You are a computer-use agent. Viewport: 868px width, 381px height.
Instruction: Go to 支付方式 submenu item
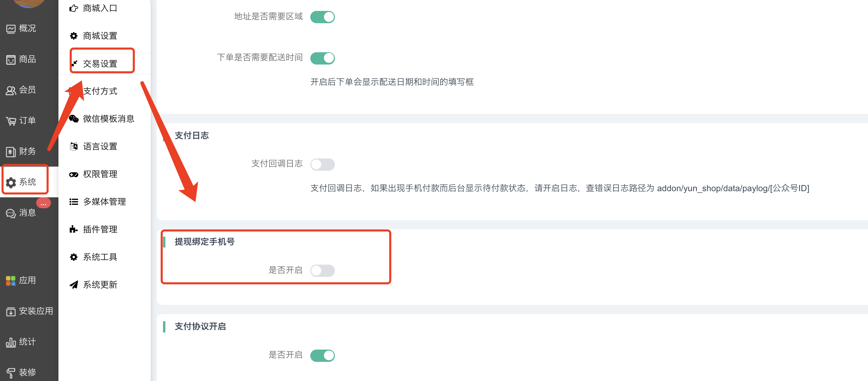tap(100, 91)
